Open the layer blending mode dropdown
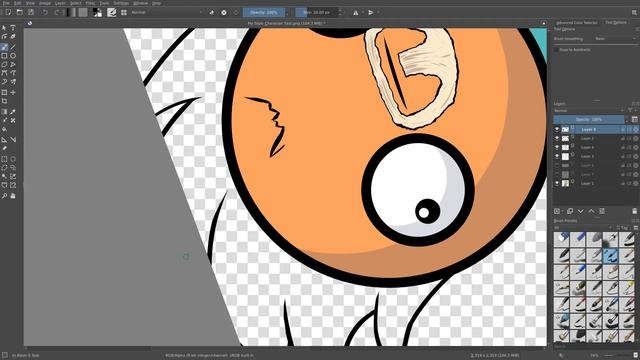The image size is (640, 360). coord(588,111)
